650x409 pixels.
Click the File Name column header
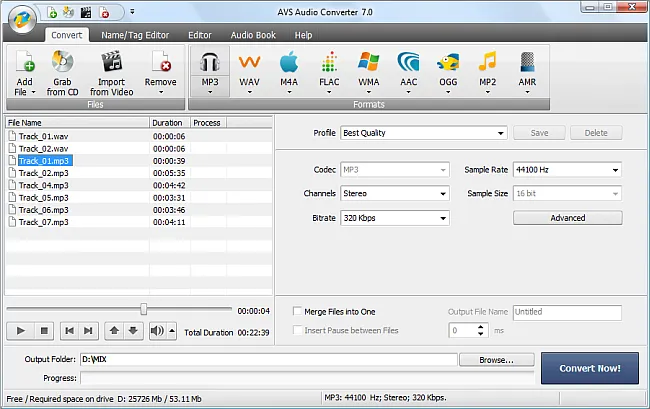[78, 123]
